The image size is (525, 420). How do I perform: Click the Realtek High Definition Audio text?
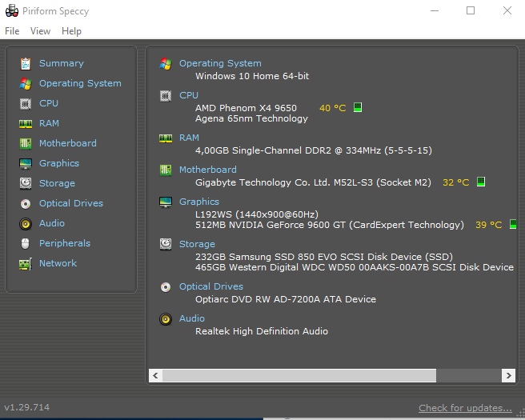[x=262, y=331]
